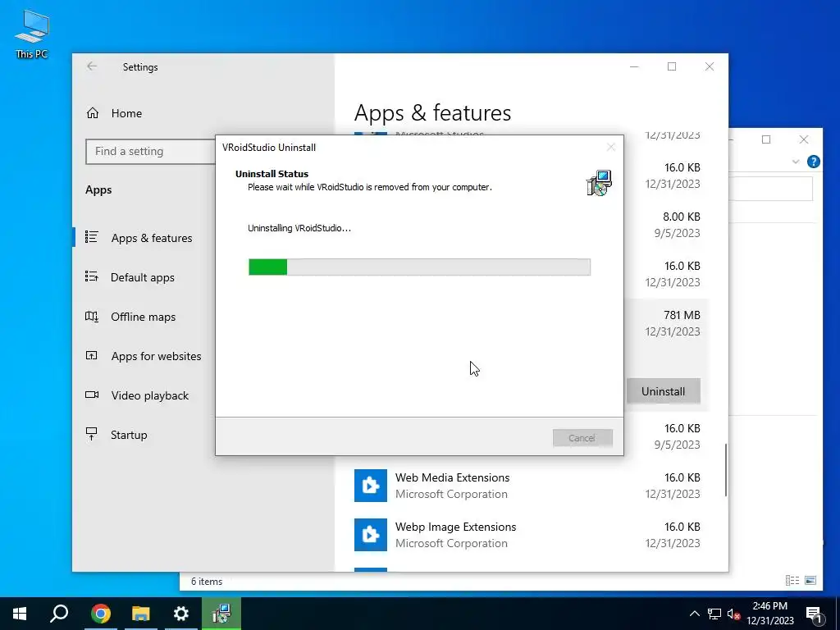Click Webp Image Extensions app icon
Viewport: 840px width, 630px height.
(x=370, y=535)
